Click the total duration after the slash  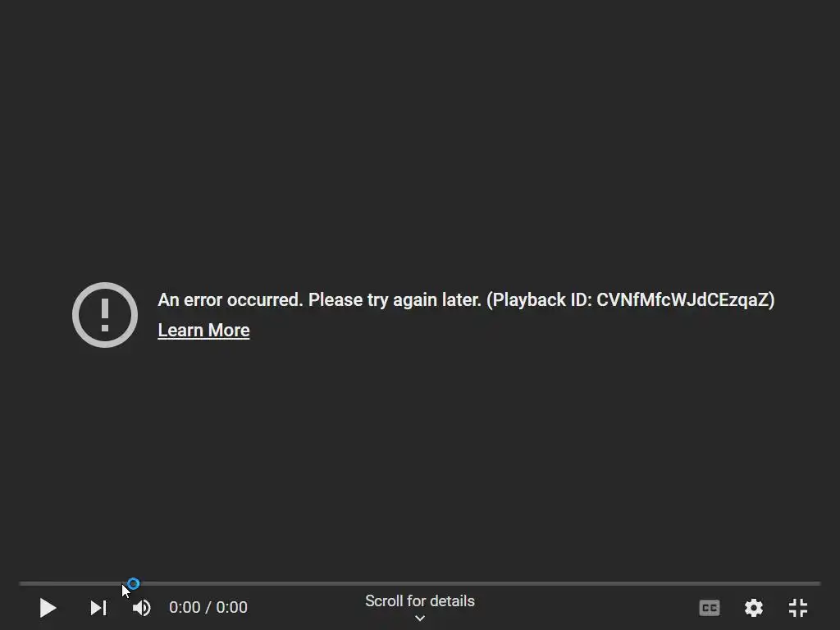point(232,608)
